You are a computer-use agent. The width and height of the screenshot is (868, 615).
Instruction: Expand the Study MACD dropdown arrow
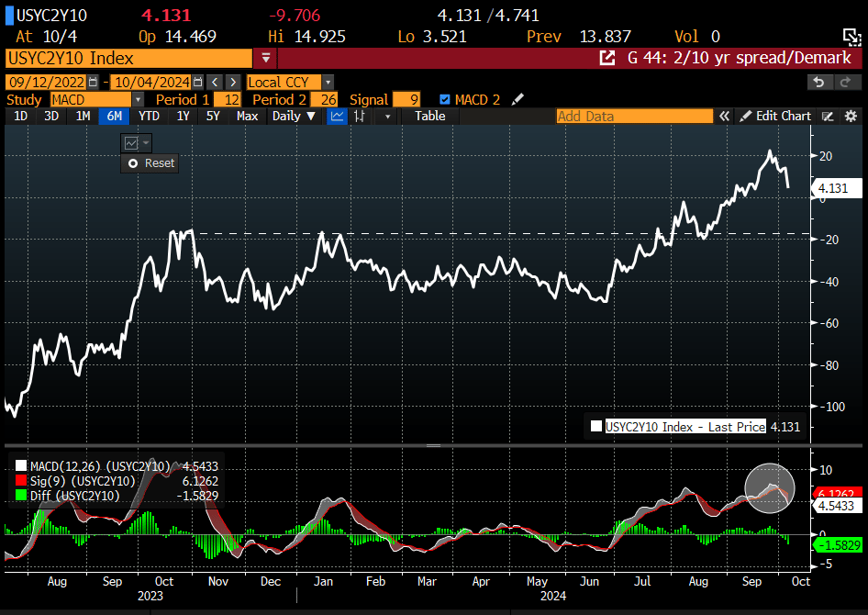point(139,100)
